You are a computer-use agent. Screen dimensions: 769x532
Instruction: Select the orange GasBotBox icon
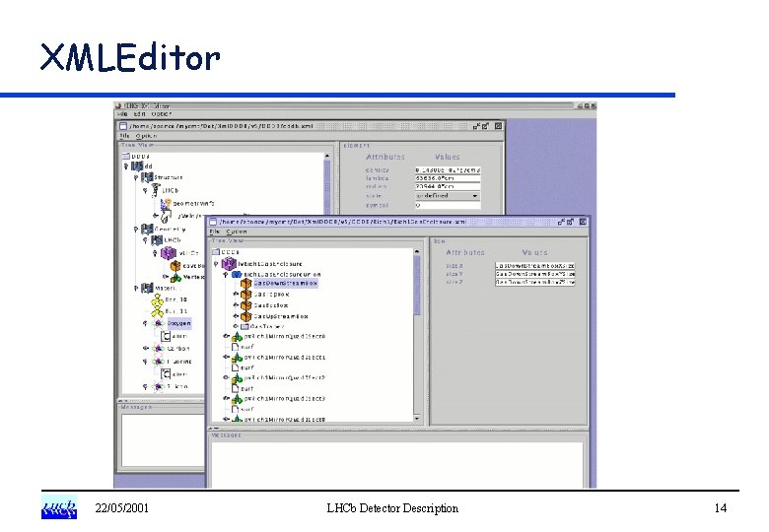245,305
